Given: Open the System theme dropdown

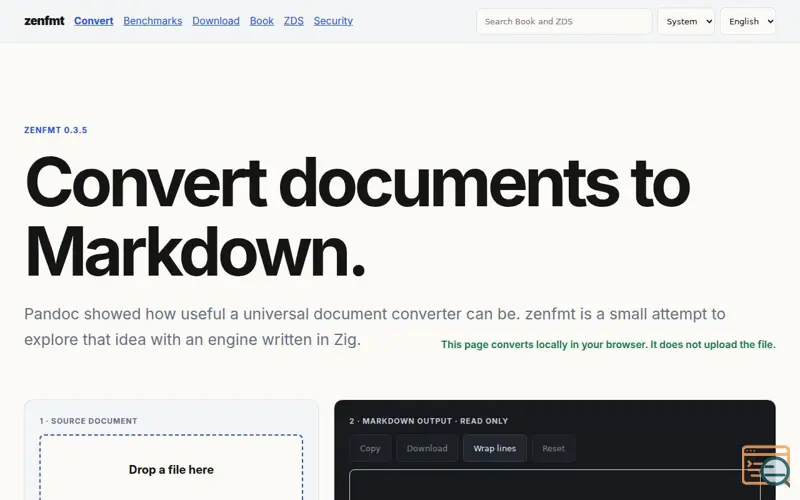Looking at the screenshot, I should coord(686,21).
